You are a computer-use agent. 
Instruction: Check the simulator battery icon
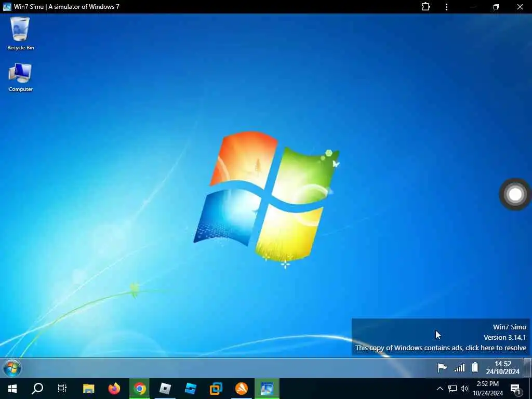475,367
